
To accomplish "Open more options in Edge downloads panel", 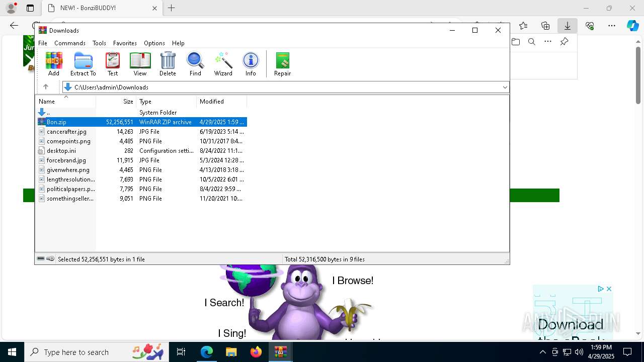I will tap(548, 42).
